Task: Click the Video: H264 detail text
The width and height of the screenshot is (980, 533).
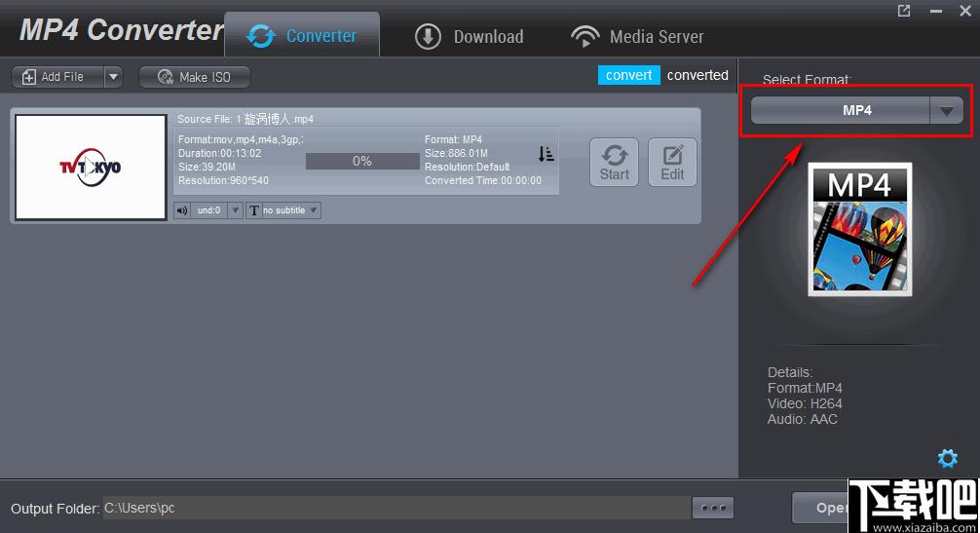Action: click(805, 403)
